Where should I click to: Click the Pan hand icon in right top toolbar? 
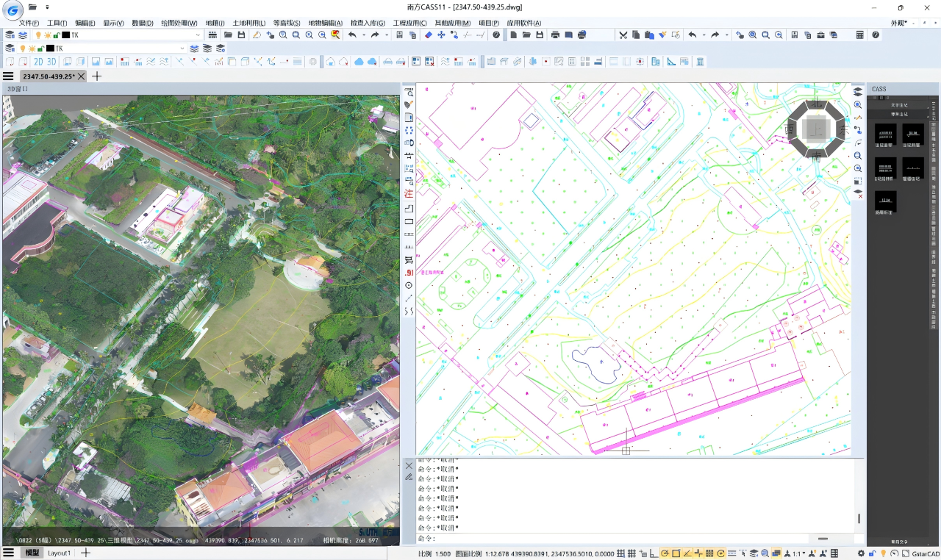click(740, 35)
